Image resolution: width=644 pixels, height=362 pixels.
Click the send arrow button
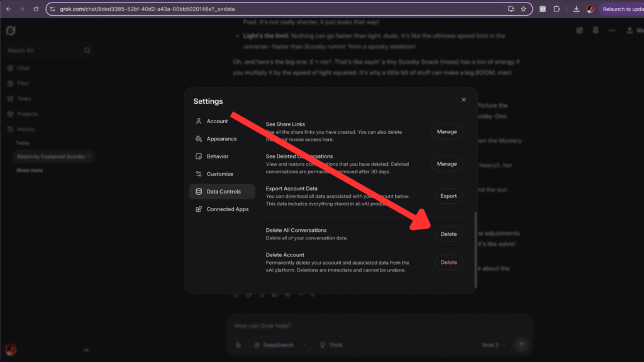click(x=521, y=345)
